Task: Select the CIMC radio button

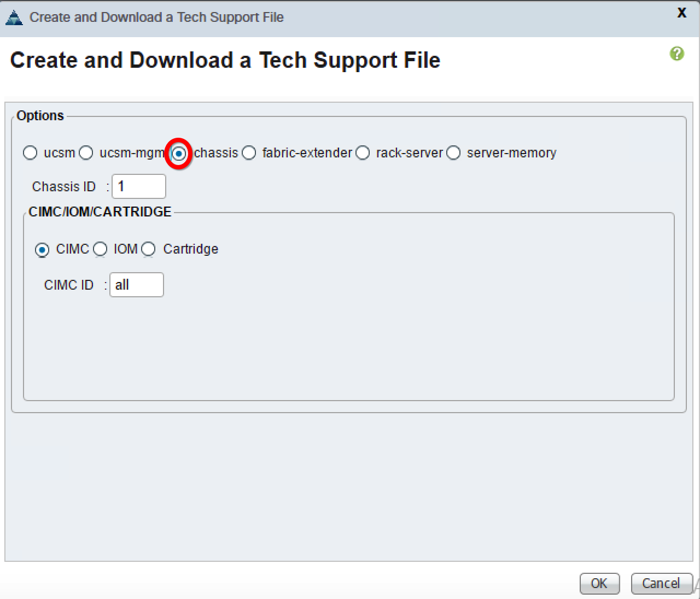Action: tap(42, 250)
